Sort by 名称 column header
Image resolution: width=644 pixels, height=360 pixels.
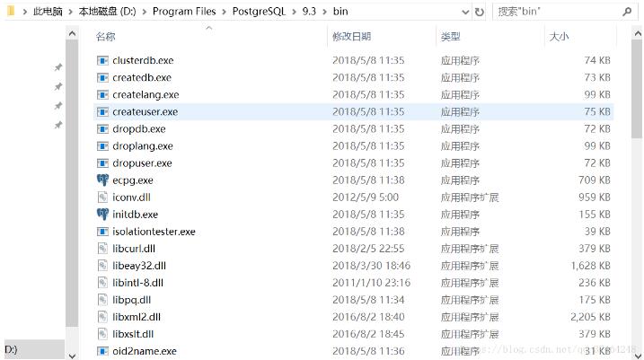106,37
